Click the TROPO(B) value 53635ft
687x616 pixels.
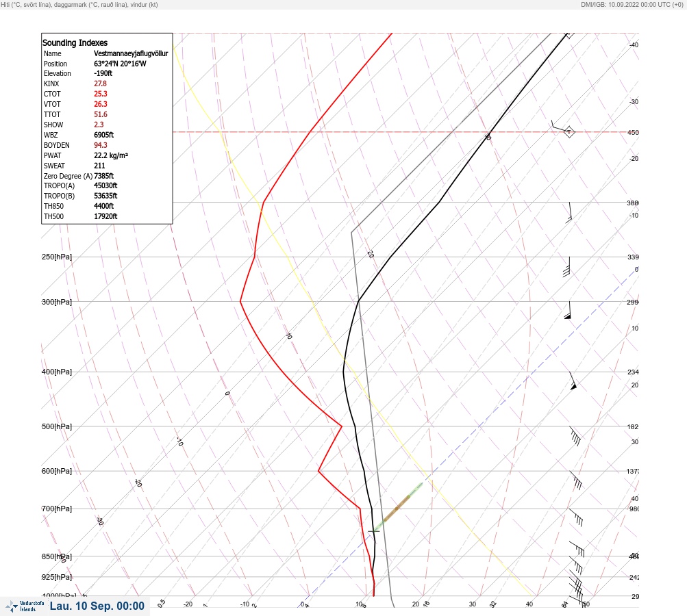105,196
